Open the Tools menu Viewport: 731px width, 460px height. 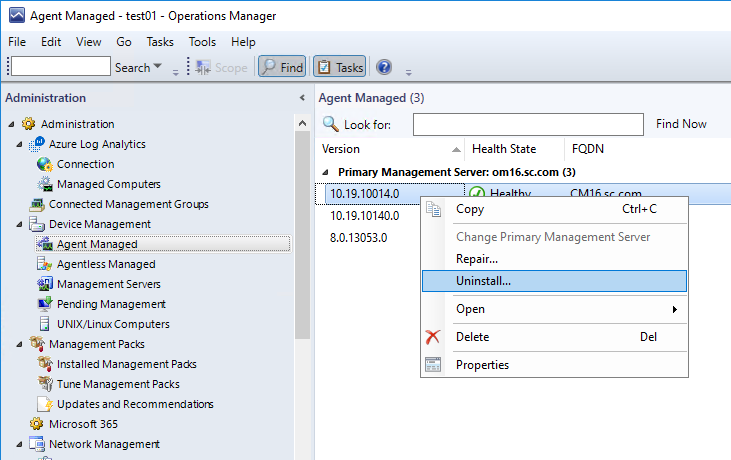[x=202, y=42]
